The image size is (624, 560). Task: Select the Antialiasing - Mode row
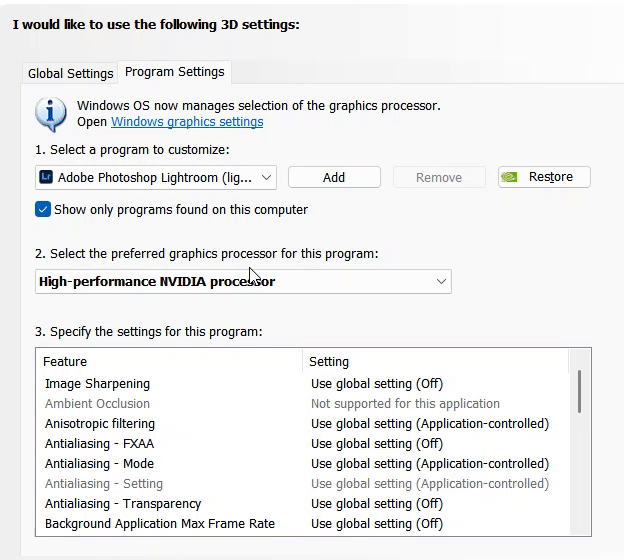[99, 464]
